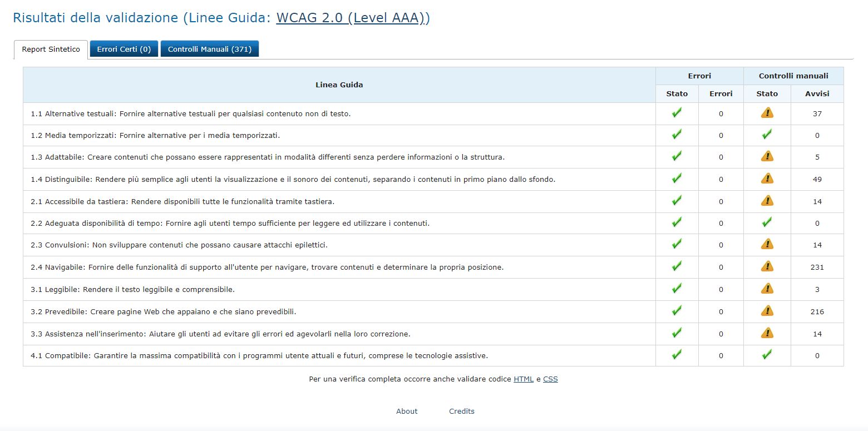The image size is (868, 431).
Task: Click error status checkmark for 2.1 Accessibile da tastiera
Action: (x=677, y=201)
